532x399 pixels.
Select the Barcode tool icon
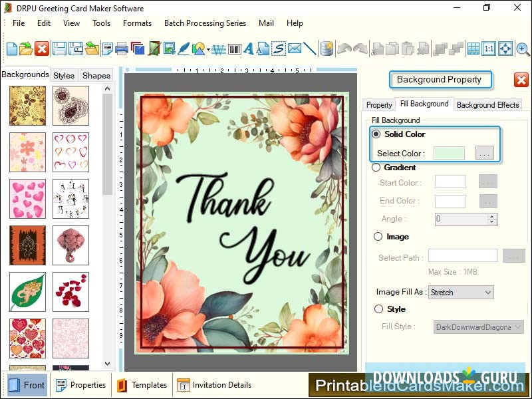click(235, 49)
